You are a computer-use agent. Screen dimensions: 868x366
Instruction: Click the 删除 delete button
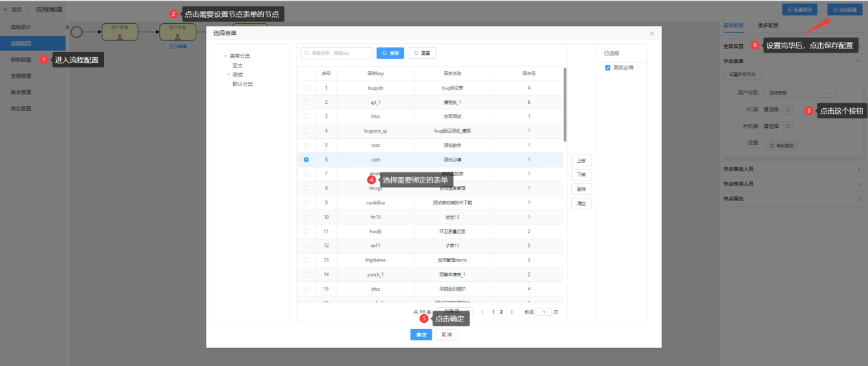coord(581,189)
